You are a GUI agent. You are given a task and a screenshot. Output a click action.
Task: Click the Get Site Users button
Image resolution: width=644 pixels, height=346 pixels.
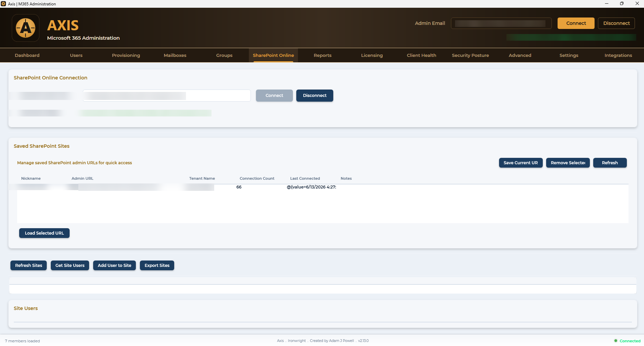70,266
